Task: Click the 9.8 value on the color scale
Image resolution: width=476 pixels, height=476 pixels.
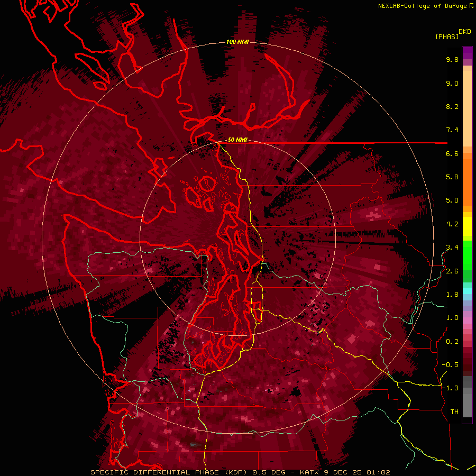Action: point(452,59)
